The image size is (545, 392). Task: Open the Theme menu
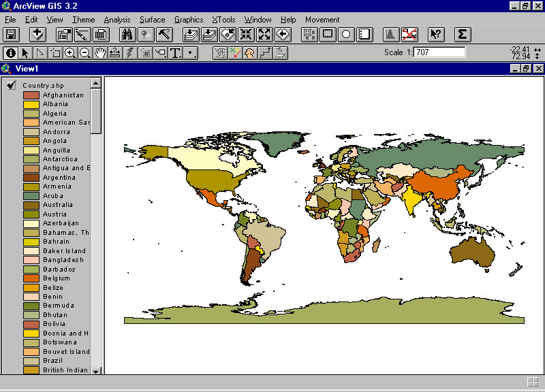pos(84,20)
